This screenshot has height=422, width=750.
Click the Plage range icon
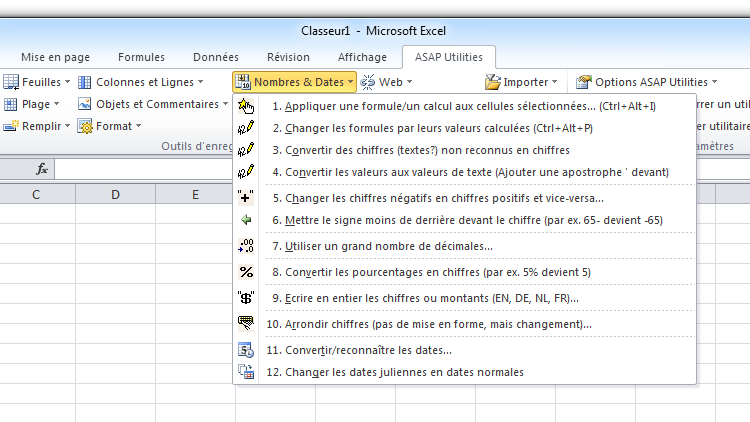[x=11, y=104]
